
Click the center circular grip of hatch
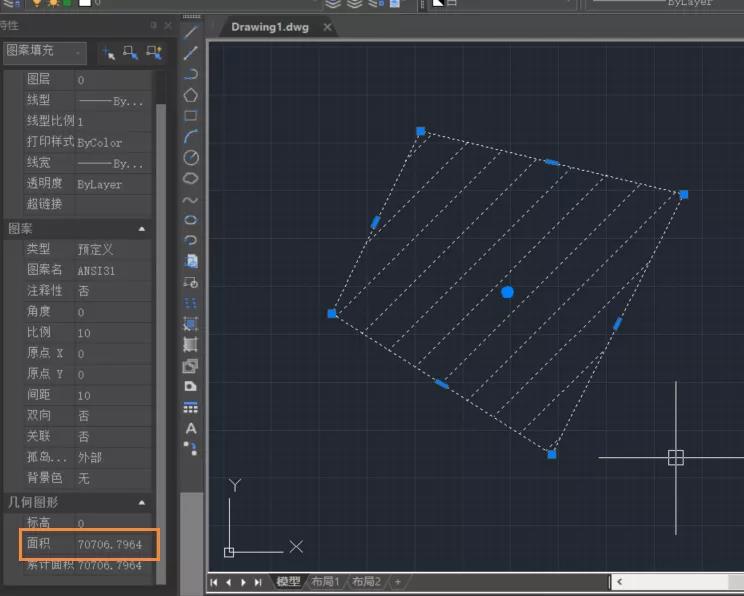(x=507, y=292)
